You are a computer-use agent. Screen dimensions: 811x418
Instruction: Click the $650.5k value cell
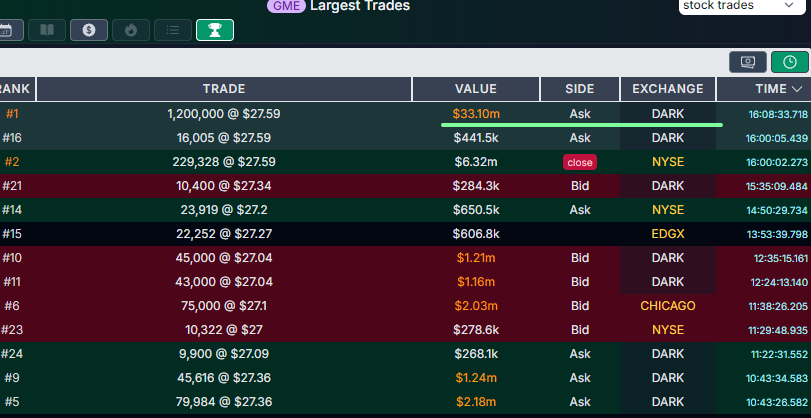[476, 210]
